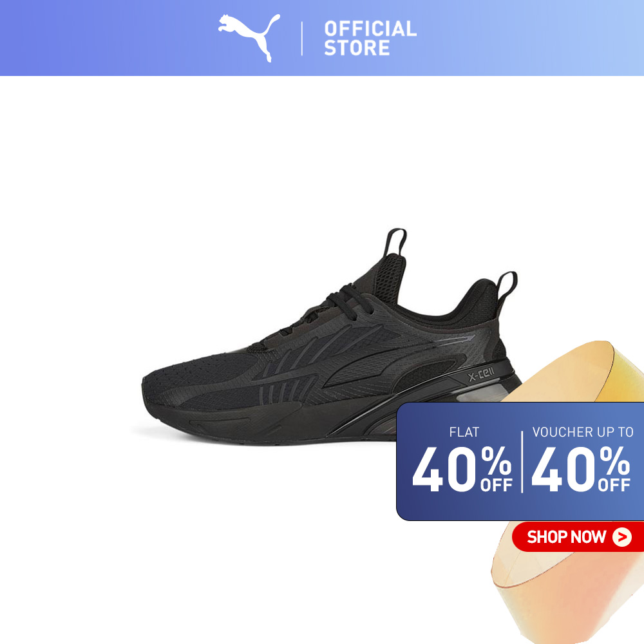Click the left percent sign under FLAT

[496, 461]
